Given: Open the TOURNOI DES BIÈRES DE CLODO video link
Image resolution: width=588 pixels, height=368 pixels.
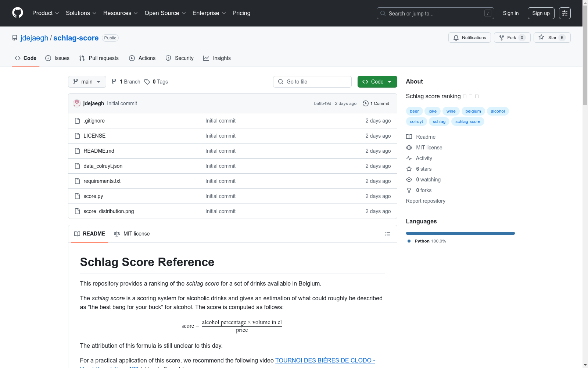Looking at the screenshot, I should pos(325,361).
